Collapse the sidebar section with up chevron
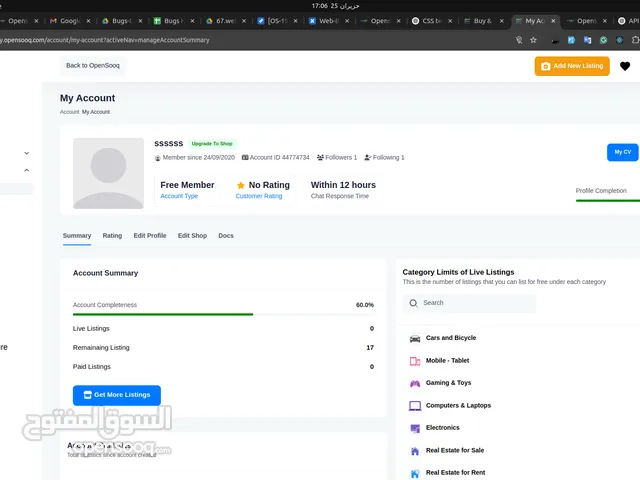 click(27, 170)
